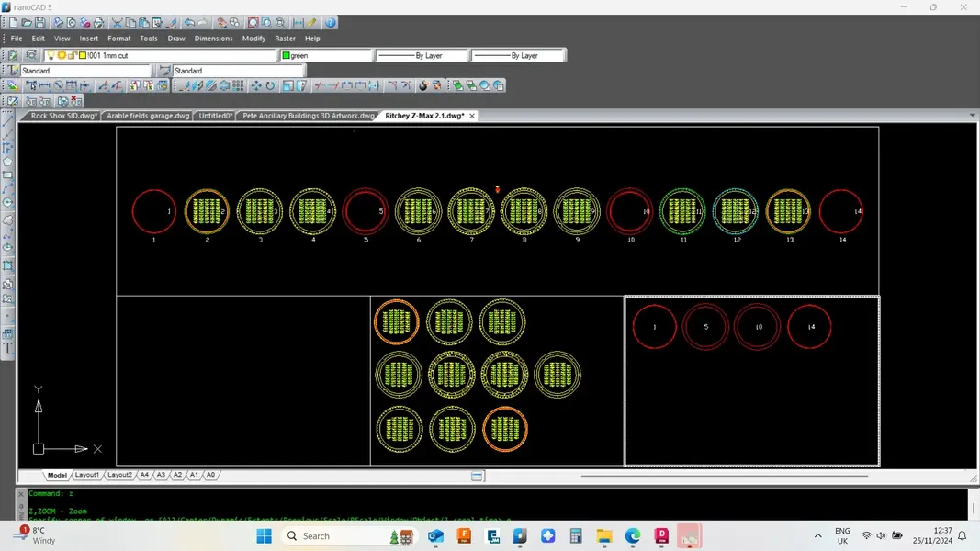Select the Hatch tool in the left toolbar

[7, 265]
